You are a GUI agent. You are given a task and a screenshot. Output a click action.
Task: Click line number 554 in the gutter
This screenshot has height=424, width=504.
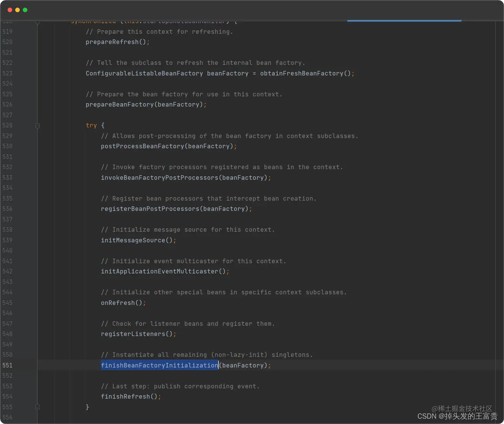pos(8,397)
